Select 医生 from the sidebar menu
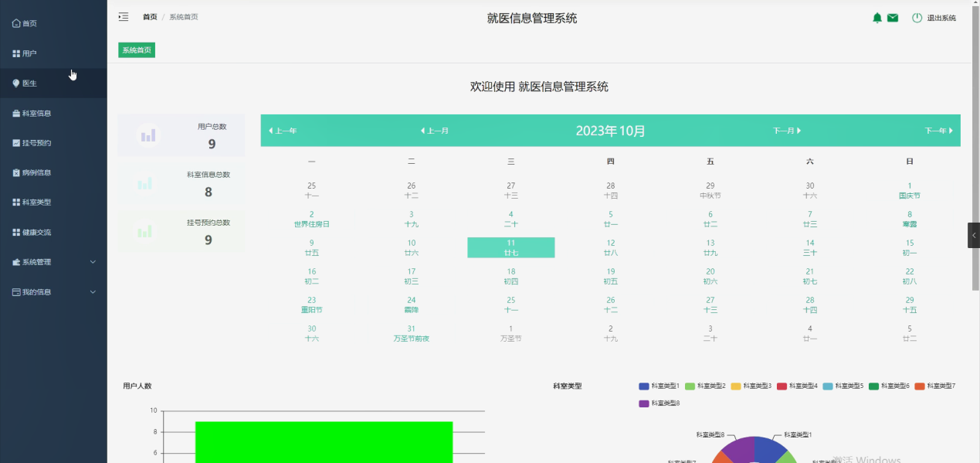The image size is (980, 463). click(x=29, y=83)
